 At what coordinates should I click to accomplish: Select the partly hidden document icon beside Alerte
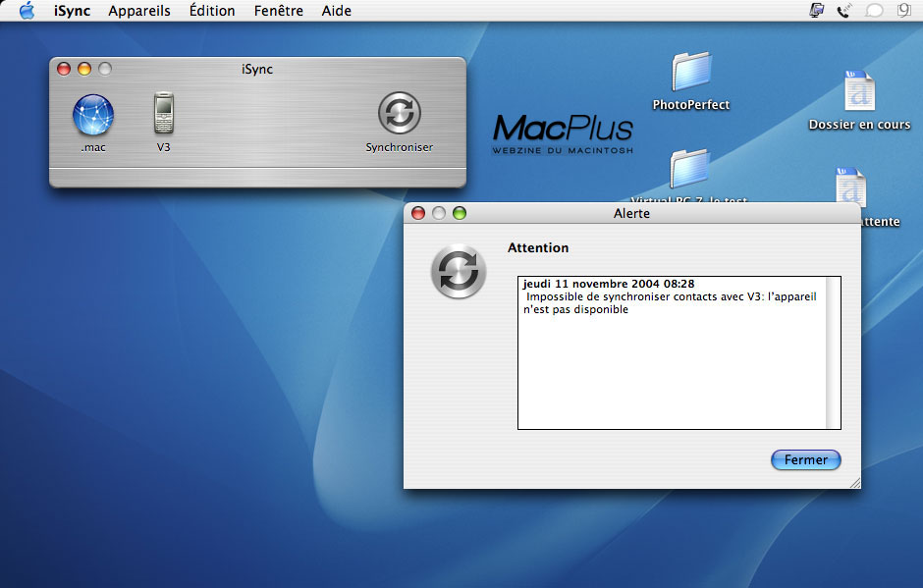click(x=851, y=186)
